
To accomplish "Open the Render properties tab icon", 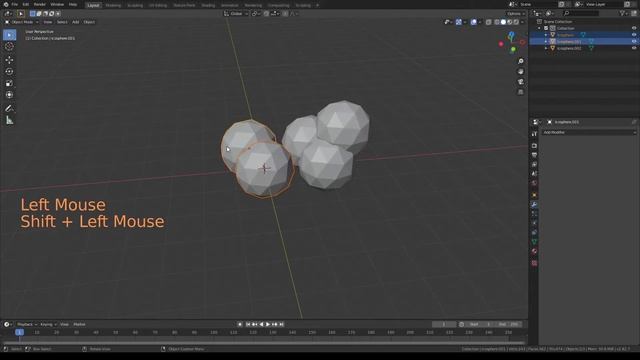I will click(534, 146).
